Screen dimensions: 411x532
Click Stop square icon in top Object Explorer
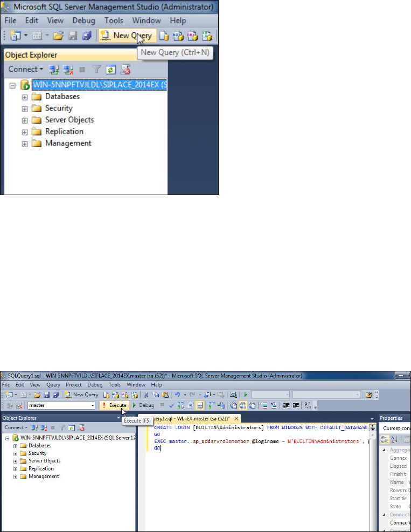82,70
